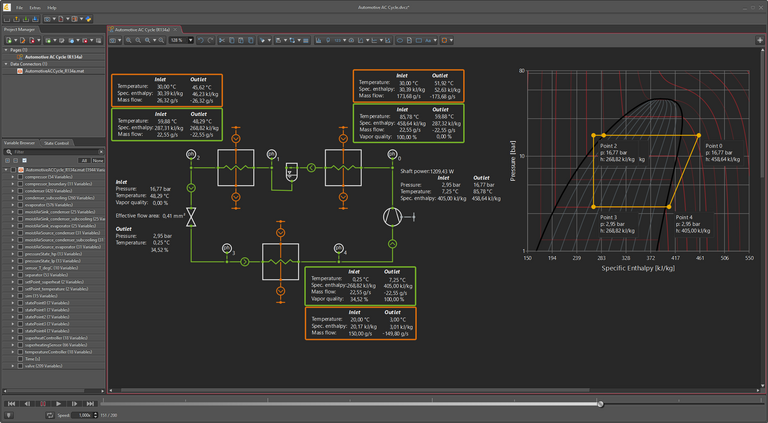Click the expansion valve symbol in diagram

[x=191, y=215]
